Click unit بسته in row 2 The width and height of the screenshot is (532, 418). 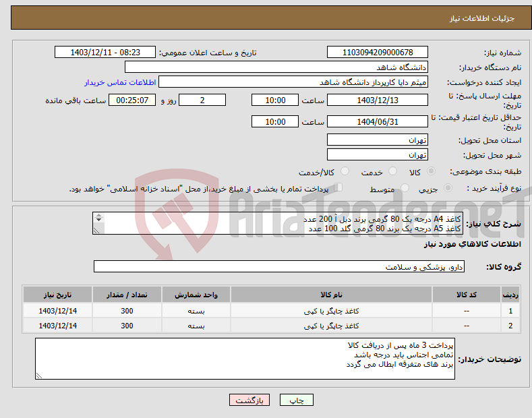point(196,326)
